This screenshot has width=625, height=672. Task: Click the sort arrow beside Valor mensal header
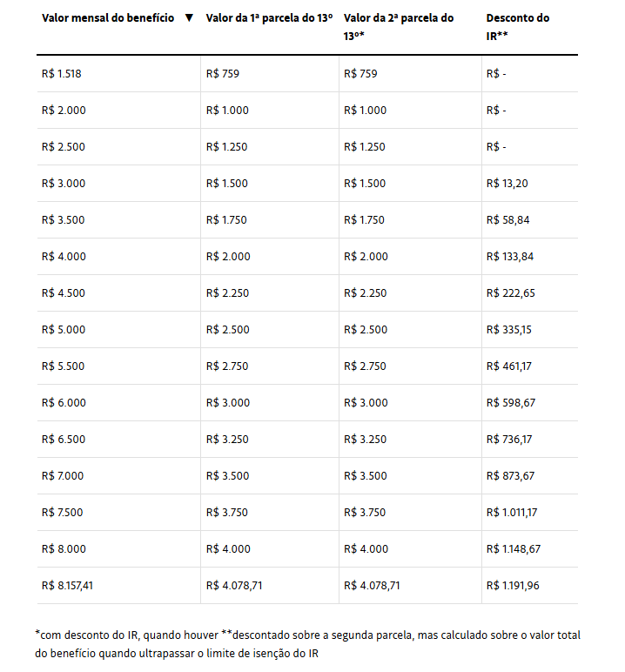pos(189,18)
